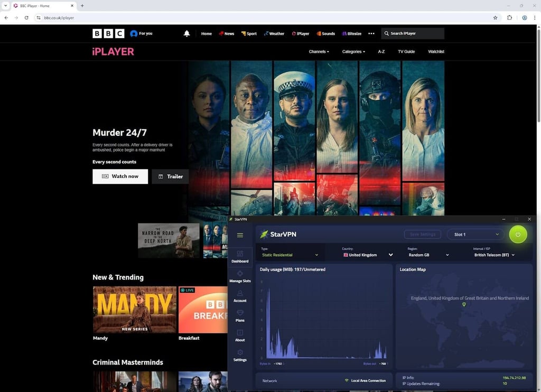The image size is (541, 392).
Task: Open the three-dots more menu in BBC nav
Action: pyautogui.click(x=371, y=33)
